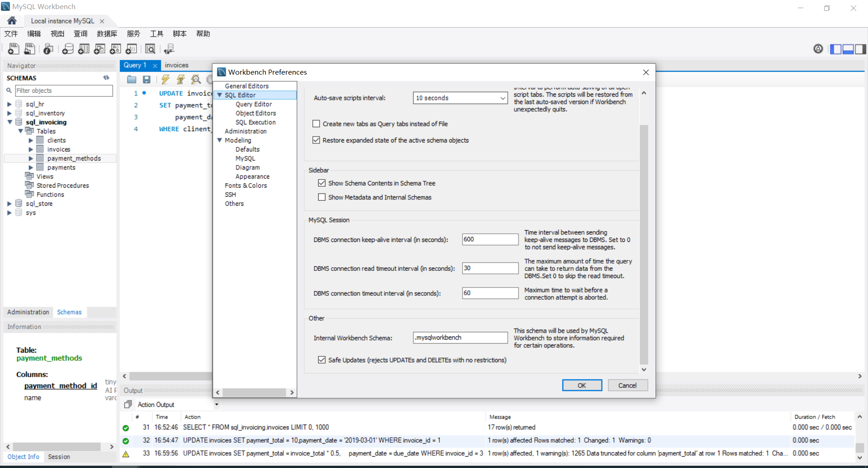The height and width of the screenshot is (468, 868).
Task: Close the Workbench Preferences dialog
Action: pos(646,72)
